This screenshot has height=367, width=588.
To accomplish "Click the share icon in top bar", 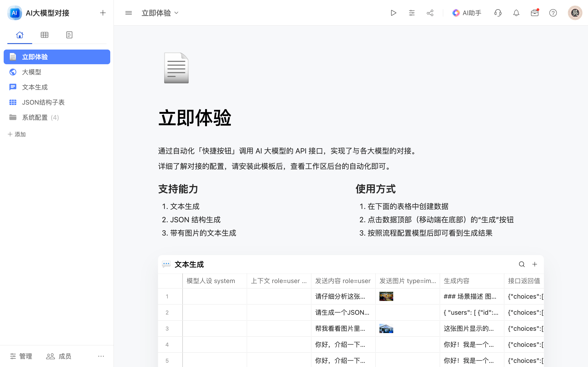I will tap(430, 13).
